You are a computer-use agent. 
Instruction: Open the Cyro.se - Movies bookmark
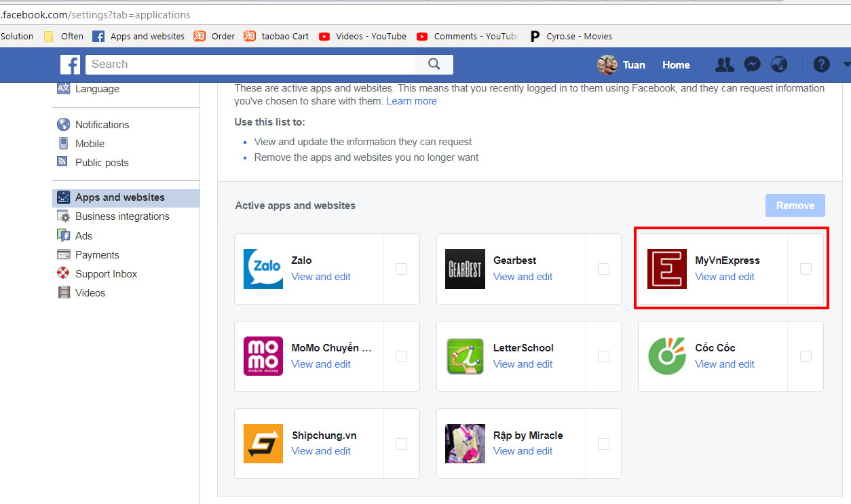click(x=571, y=36)
